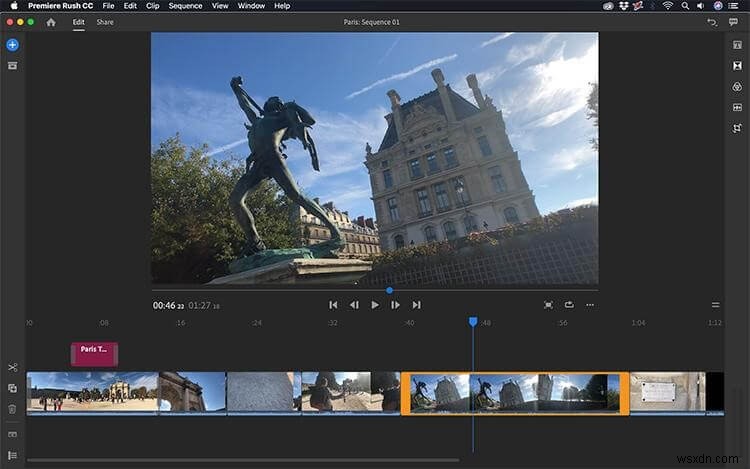Open the Project panel below the plus button

pyautogui.click(x=12, y=65)
